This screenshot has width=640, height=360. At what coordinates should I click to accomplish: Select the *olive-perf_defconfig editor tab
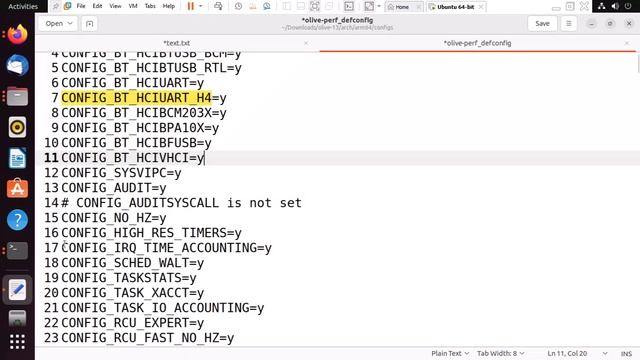point(477,43)
